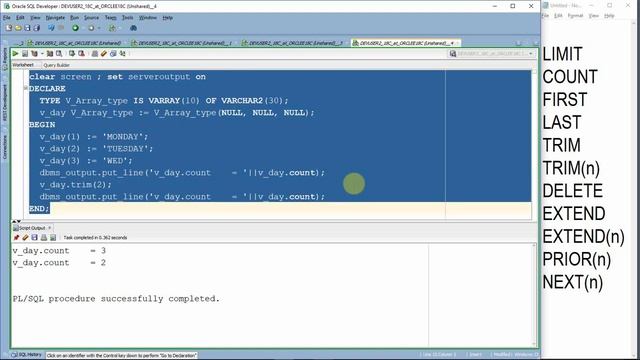Screen dimensions: 640x360
Task: Open the Reports side panel tab
Action: click(x=5, y=58)
